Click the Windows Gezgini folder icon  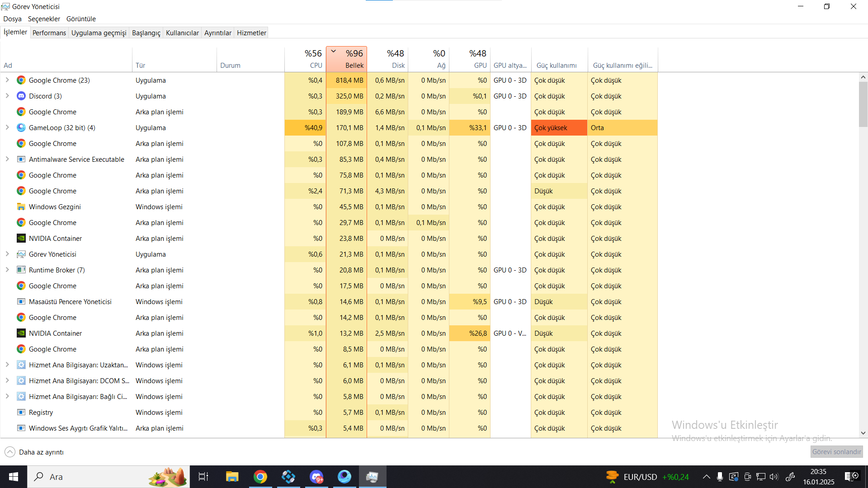pyautogui.click(x=21, y=206)
